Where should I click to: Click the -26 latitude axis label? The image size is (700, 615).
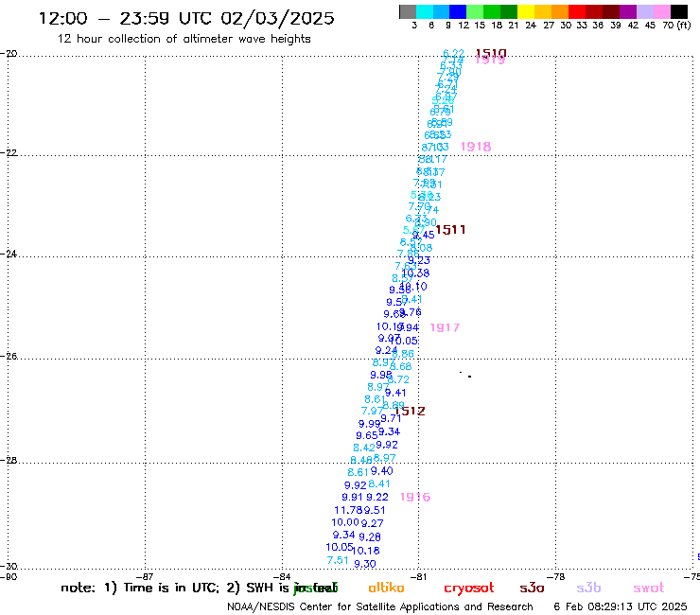pyautogui.click(x=9, y=357)
